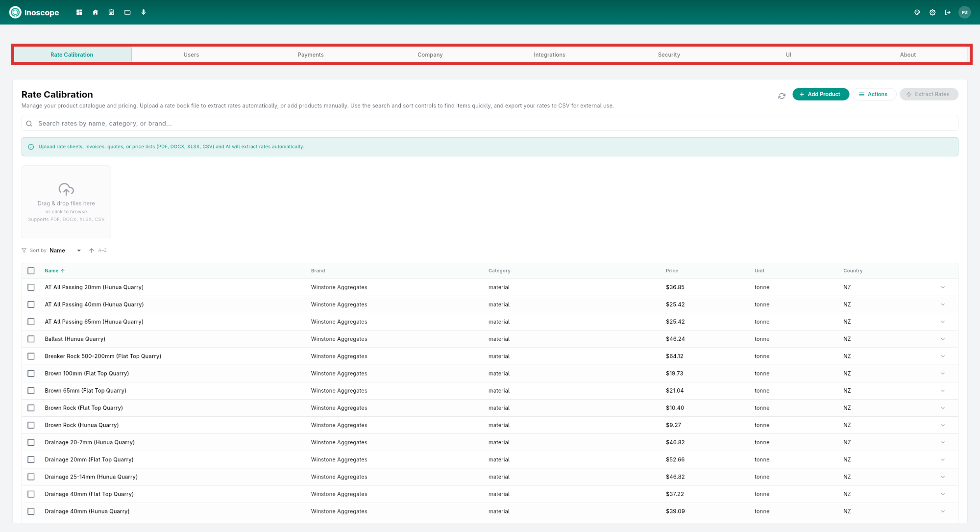This screenshot has height=532, width=980.
Task: Activate the microphone icon in the navbar
Action: [x=144, y=12]
